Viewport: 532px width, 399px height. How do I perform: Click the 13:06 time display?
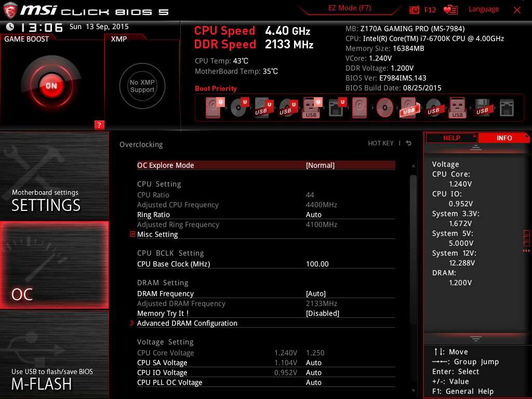(42, 27)
